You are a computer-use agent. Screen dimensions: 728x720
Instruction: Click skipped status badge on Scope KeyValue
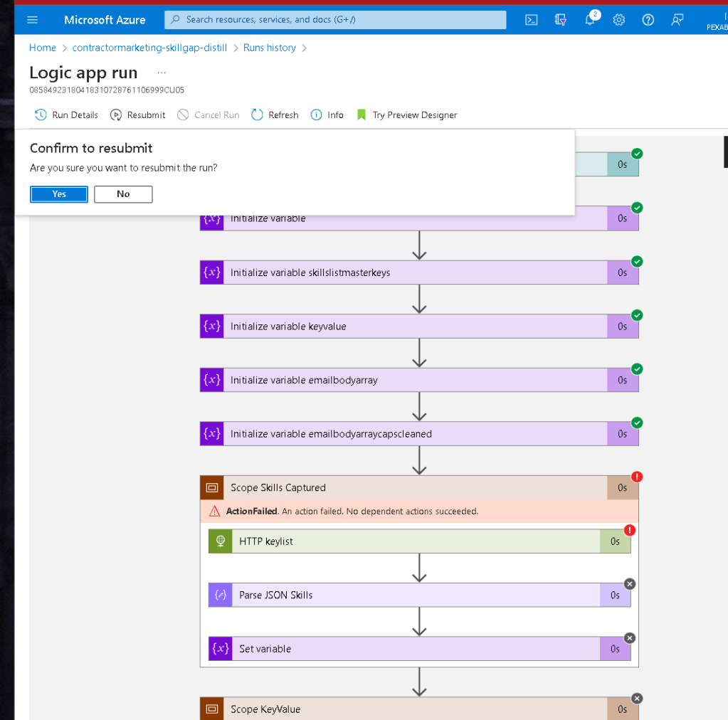pos(637,698)
